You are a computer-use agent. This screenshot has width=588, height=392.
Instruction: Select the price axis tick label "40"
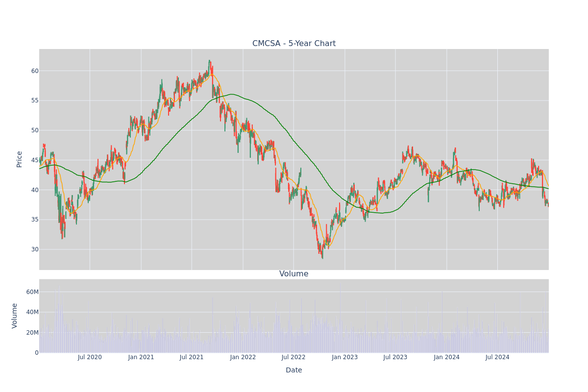pos(35,190)
